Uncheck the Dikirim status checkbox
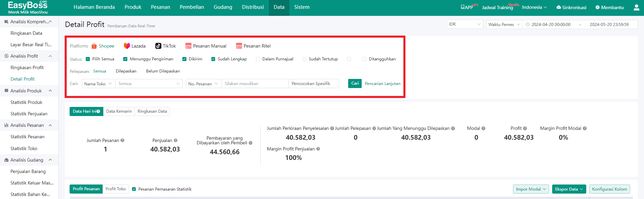644x199 pixels. (184, 59)
